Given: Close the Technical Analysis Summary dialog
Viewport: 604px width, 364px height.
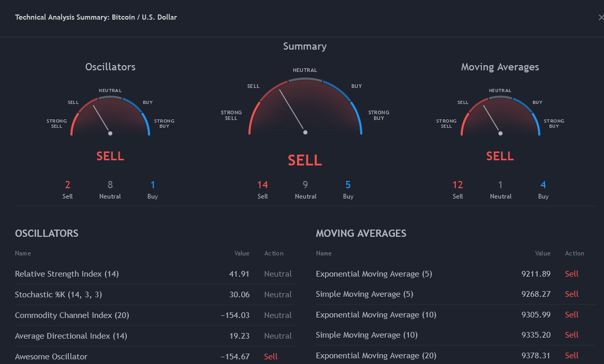Looking at the screenshot, I should (601, 17).
